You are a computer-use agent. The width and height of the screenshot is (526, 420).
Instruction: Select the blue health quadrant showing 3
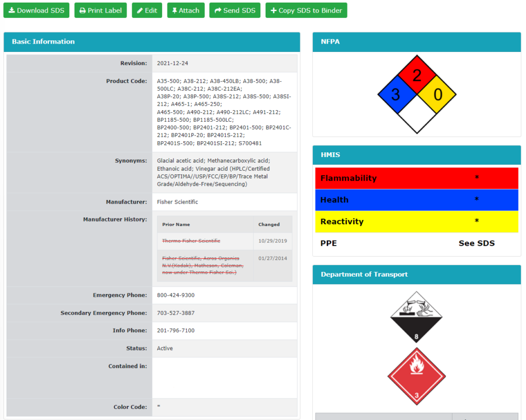point(397,94)
